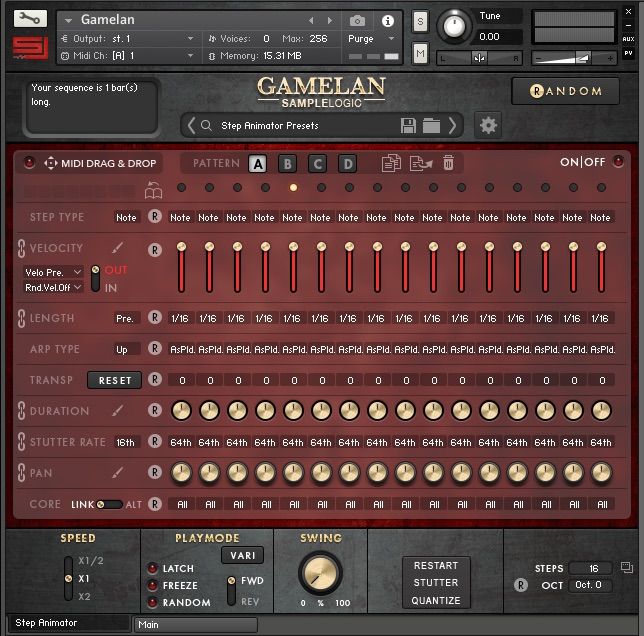Click the RANDOM button

(565, 91)
